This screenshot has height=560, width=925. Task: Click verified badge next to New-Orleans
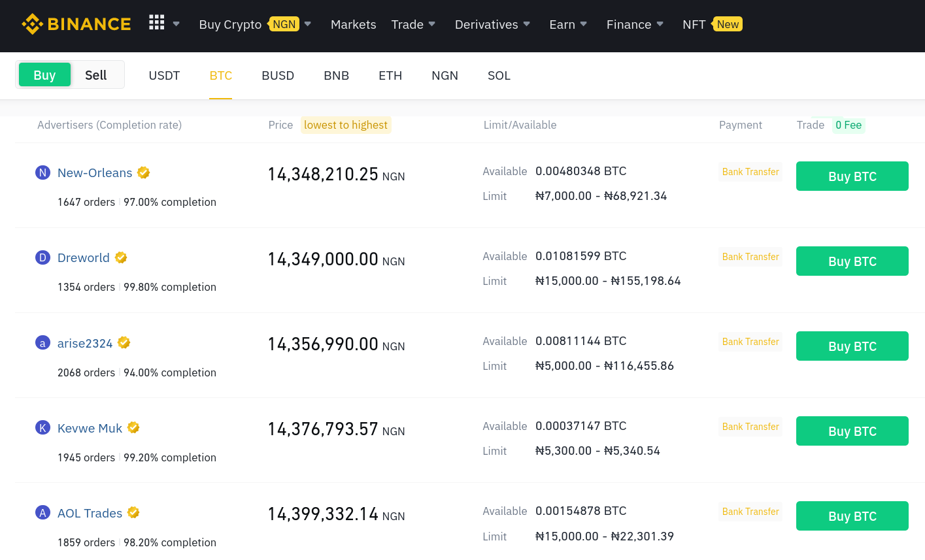point(144,173)
